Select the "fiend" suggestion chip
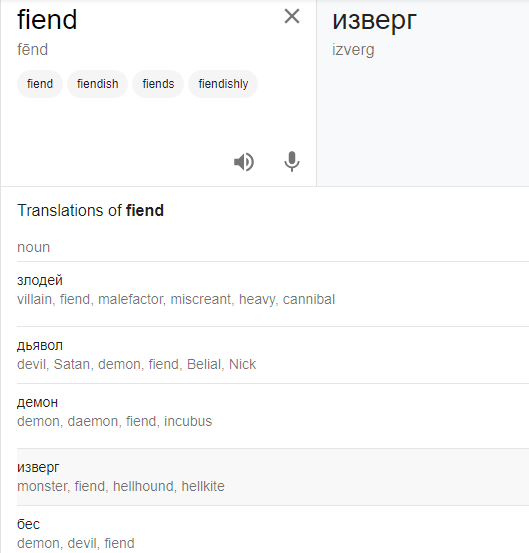 tap(40, 84)
